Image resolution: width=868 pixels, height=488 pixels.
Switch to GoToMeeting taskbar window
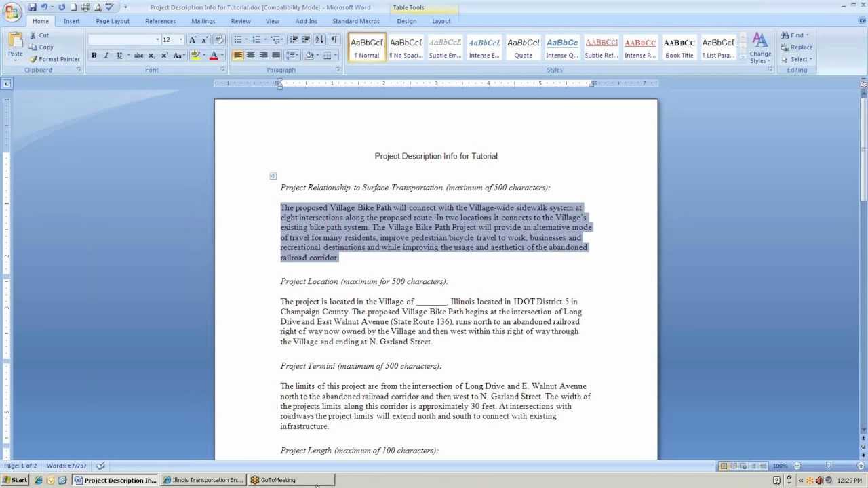(290, 480)
